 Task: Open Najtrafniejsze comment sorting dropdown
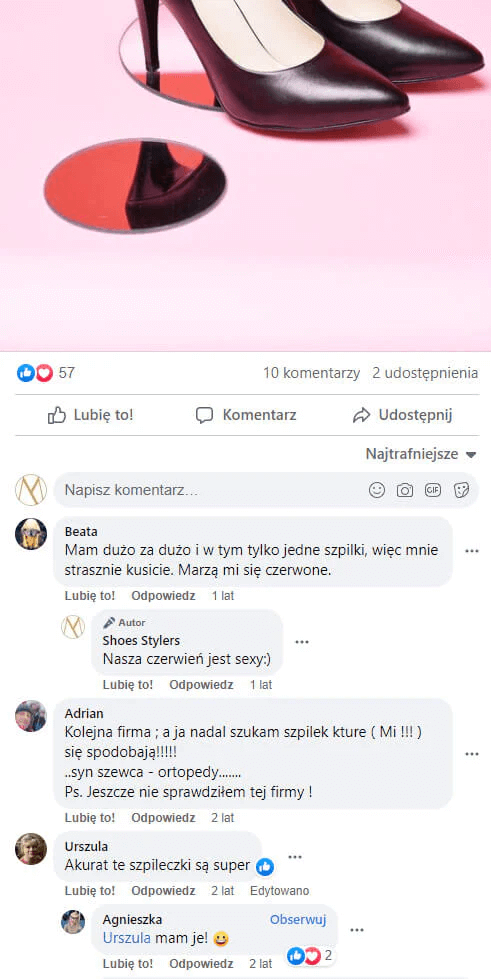click(421, 454)
